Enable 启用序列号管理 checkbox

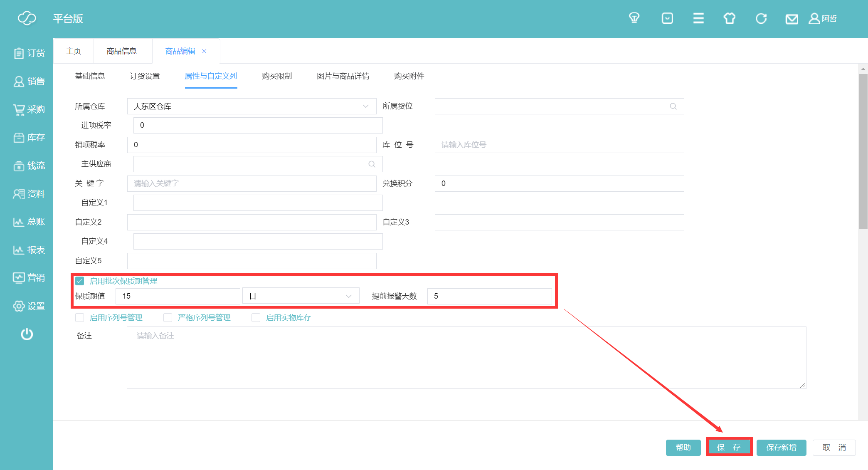pyautogui.click(x=80, y=318)
